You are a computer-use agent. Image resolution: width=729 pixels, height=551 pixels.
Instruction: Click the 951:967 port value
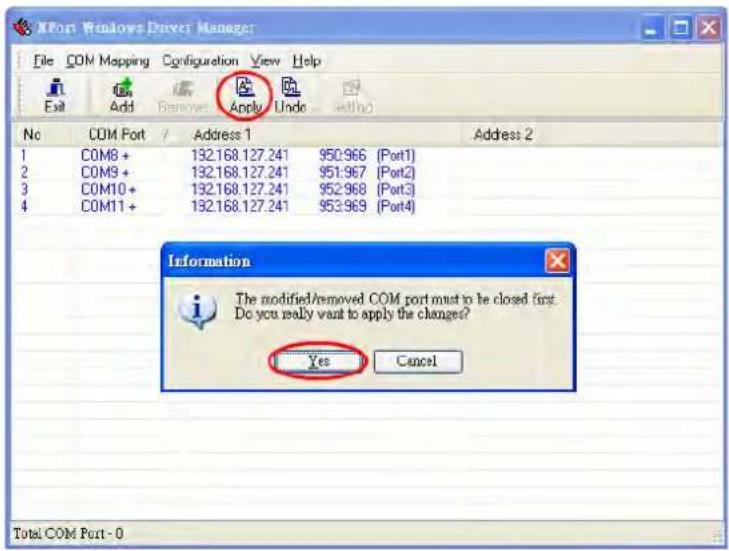343,173
